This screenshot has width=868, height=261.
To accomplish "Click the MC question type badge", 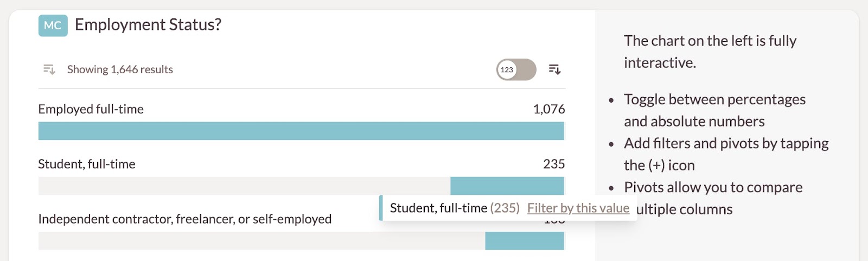I will tap(53, 26).
